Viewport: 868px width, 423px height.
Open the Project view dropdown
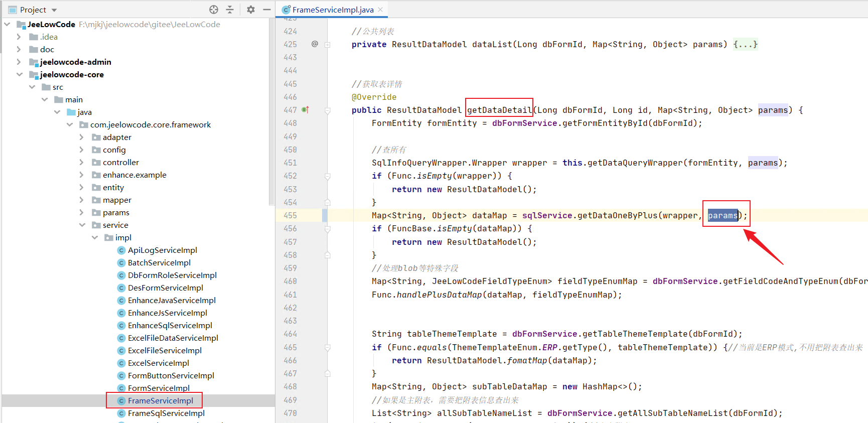(54, 10)
